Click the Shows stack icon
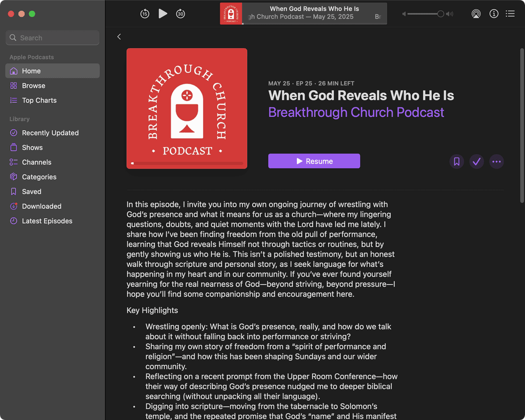 (x=13, y=147)
